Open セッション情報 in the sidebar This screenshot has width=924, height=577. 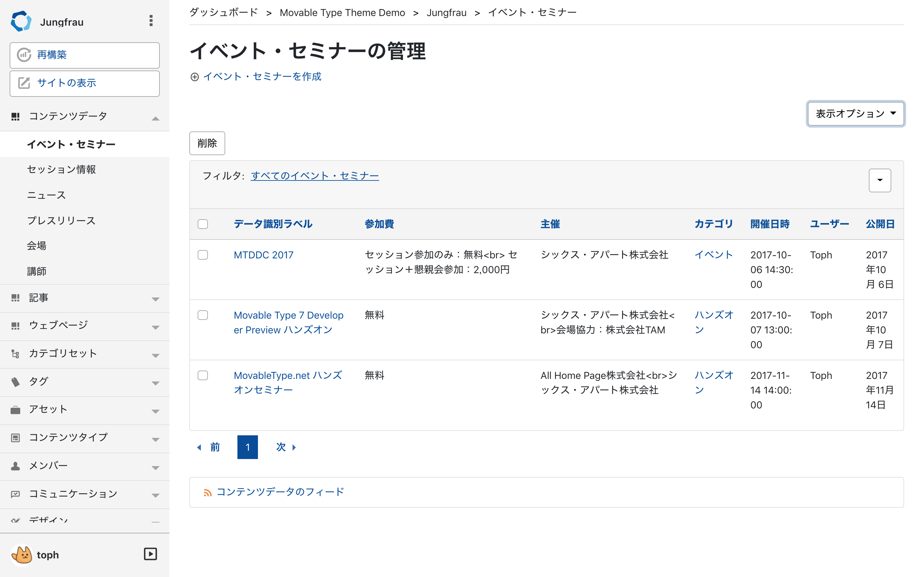(x=62, y=170)
